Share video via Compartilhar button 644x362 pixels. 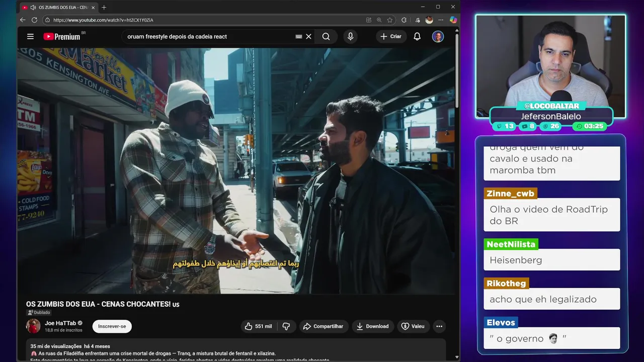coord(324,326)
